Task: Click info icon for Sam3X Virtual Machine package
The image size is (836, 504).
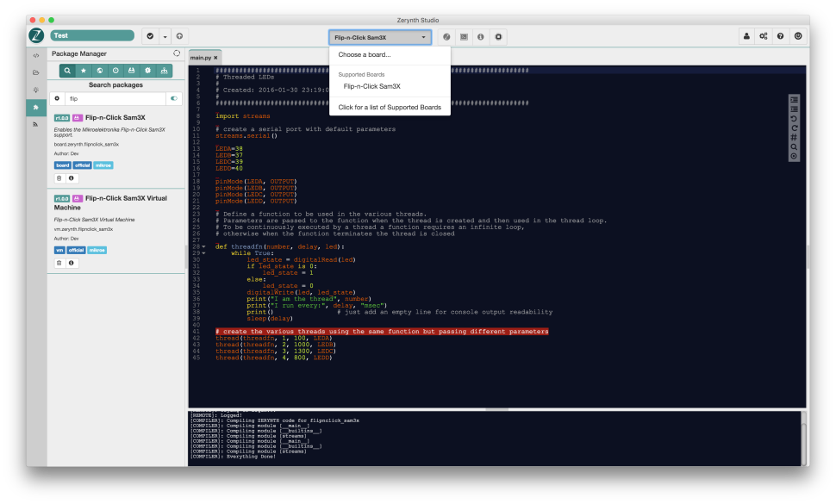Action: [72, 263]
